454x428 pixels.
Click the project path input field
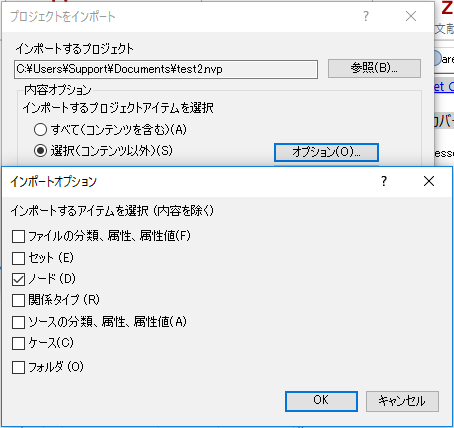tap(166, 69)
